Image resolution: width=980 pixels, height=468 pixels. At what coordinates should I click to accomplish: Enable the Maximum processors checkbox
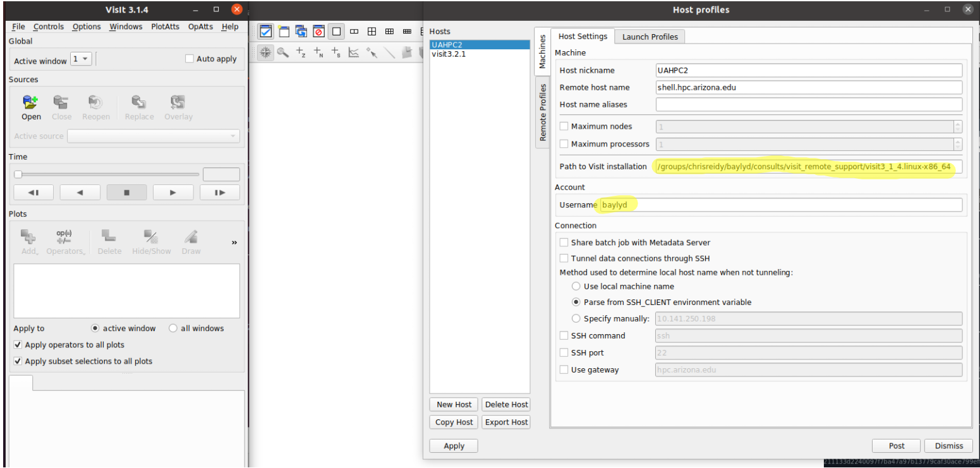(564, 144)
